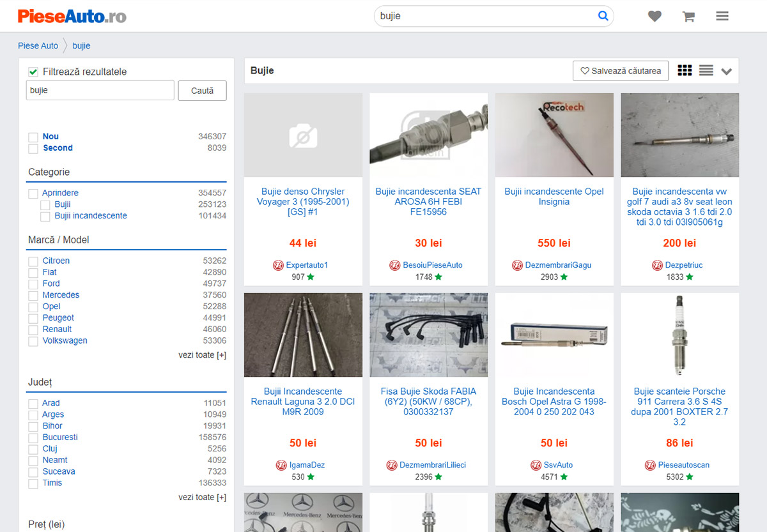This screenshot has height=532, width=767.
Task: Click seller badge icon next to Pieseautoscan
Action: pyautogui.click(x=650, y=465)
